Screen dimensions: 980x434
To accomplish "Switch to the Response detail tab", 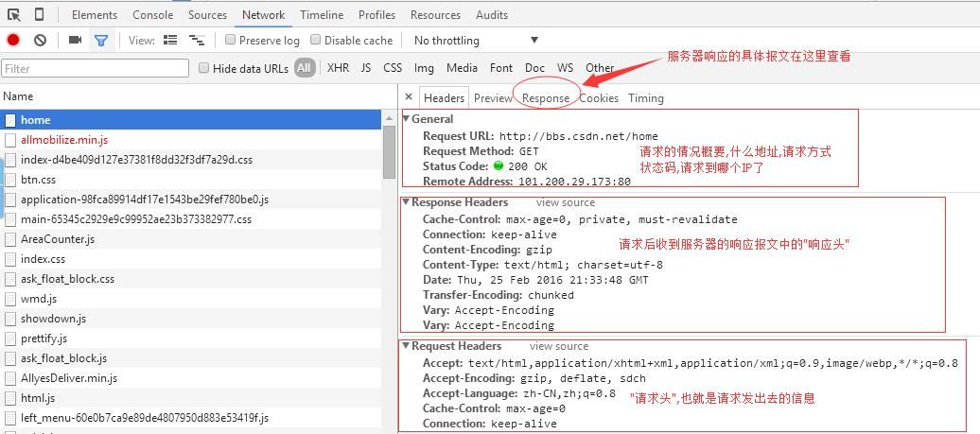I will click(546, 98).
